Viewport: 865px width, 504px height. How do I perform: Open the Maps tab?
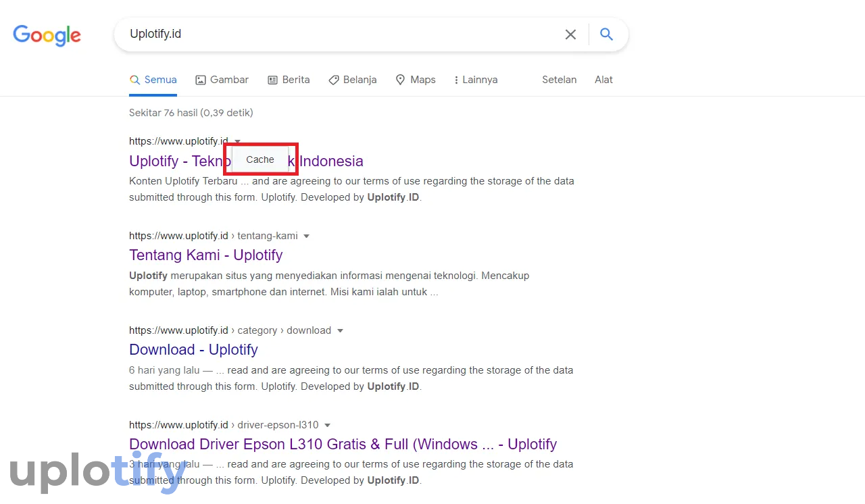coord(415,80)
